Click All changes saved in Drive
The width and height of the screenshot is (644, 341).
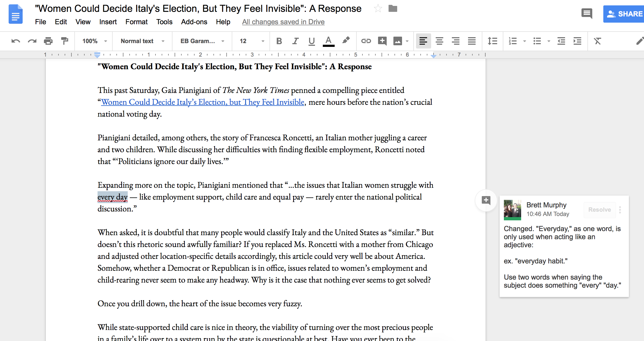(283, 22)
